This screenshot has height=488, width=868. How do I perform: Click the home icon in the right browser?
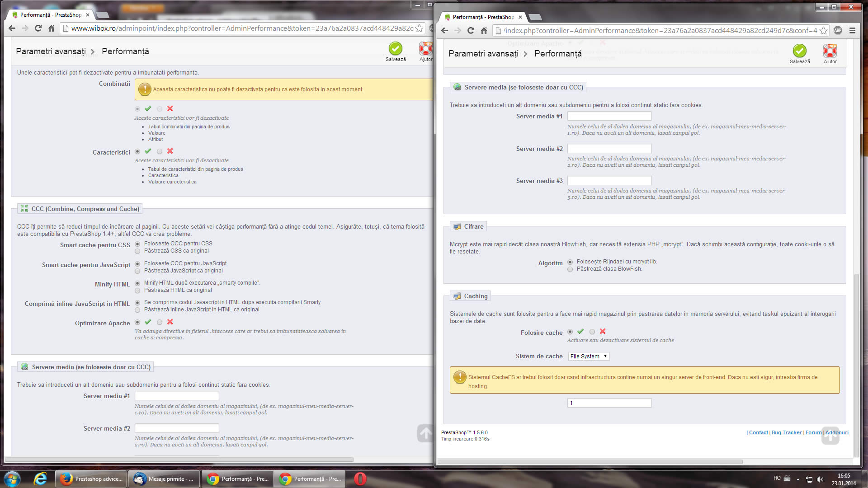coord(484,31)
